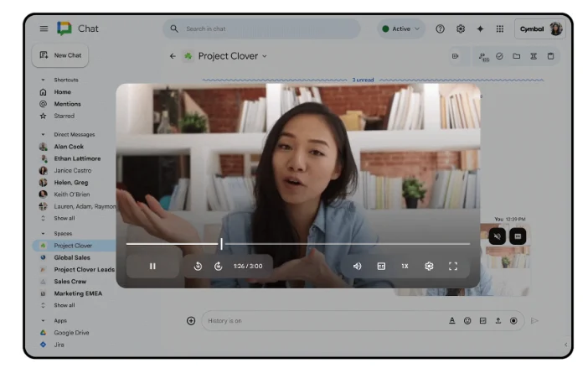This screenshot has width=588, height=368.
Task: Open the emoji picker
Action: pos(467,321)
